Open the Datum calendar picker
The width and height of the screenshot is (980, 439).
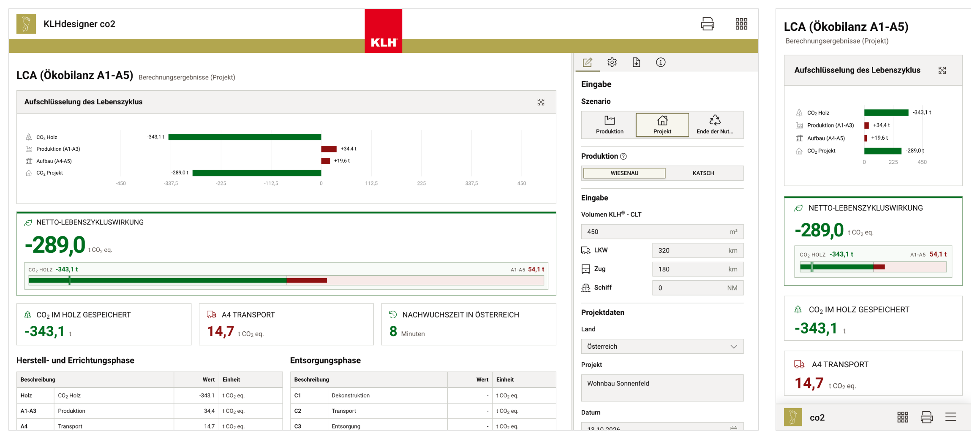[x=734, y=428]
